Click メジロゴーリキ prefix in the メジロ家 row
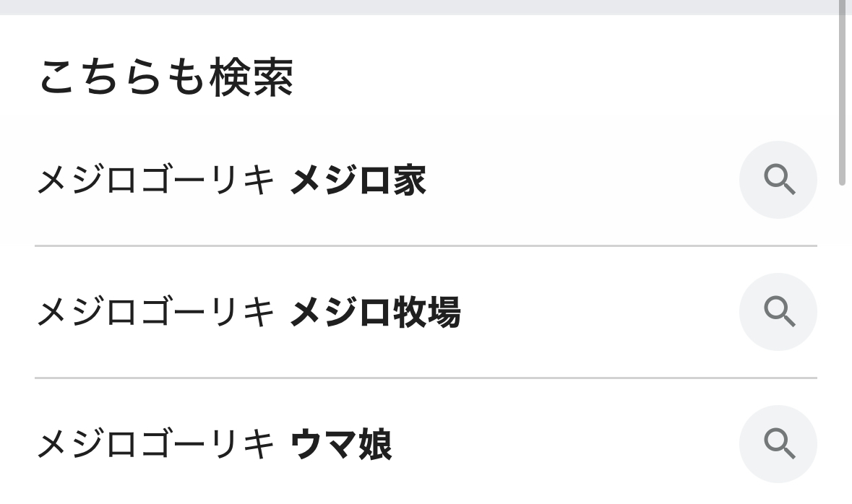 [x=155, y=181]
